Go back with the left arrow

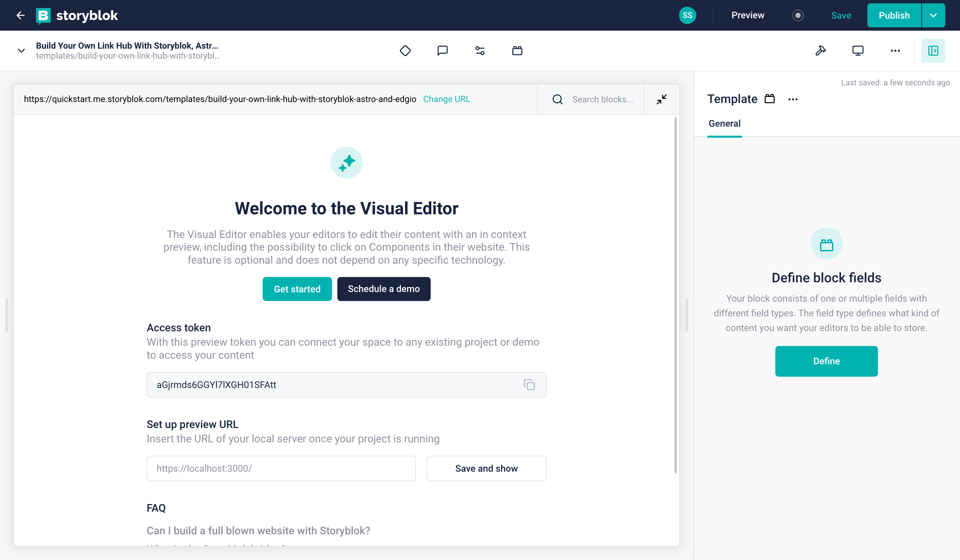point(21,15)
